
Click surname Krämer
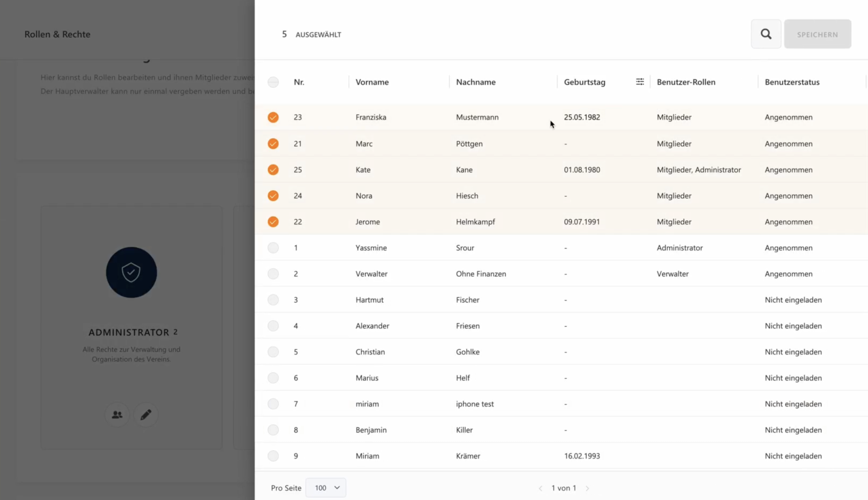(x=468, y=456)
